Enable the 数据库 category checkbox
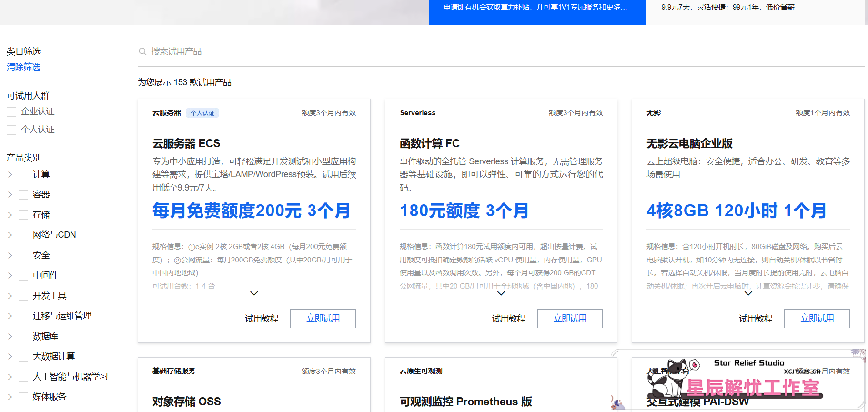The height and width of the screenshot is (412, 868). coord(23,336)
